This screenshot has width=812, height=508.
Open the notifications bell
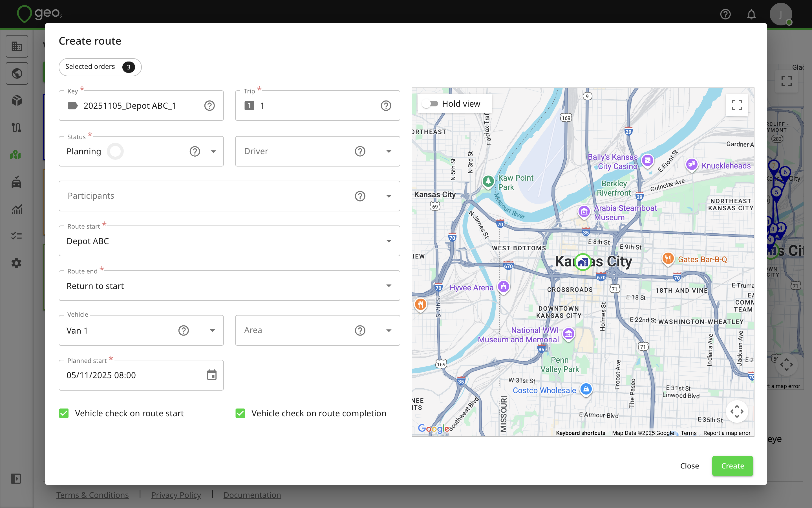tap(751, 14)
